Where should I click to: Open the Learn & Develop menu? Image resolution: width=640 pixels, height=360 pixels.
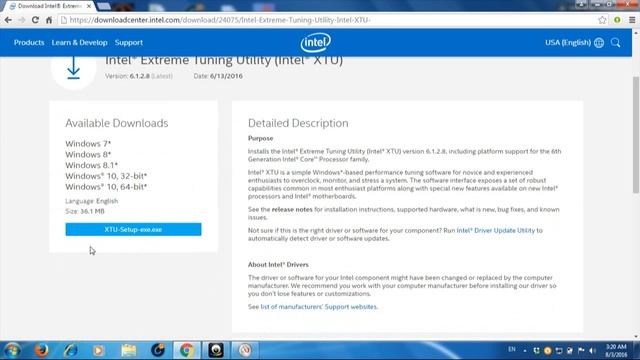(80, 42)
